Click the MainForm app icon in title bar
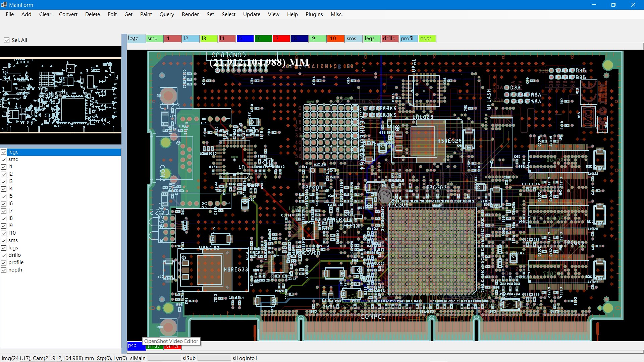This screenshot has height=362, width=644. 4,5
